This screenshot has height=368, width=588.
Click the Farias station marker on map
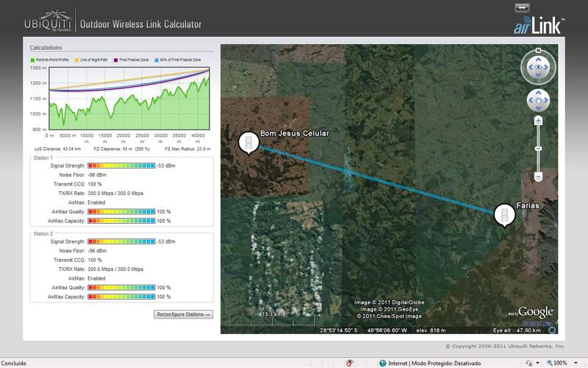(x=504, y=215)
